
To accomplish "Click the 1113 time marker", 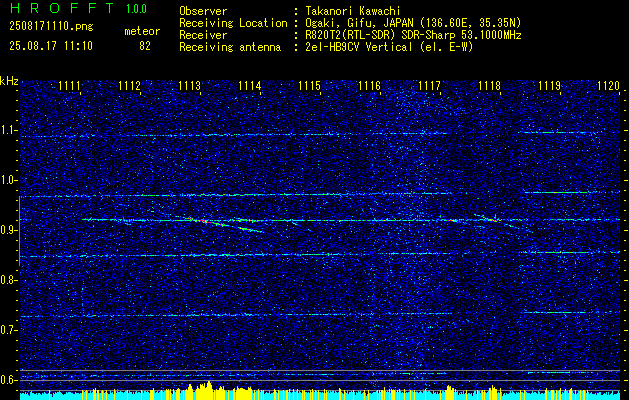I will click(x=189, y=86).
